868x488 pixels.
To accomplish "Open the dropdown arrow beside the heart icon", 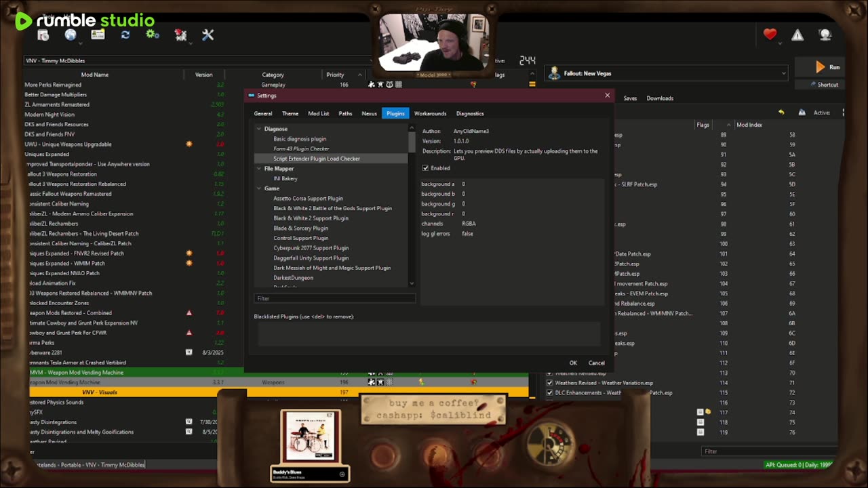I will [x=780, y=43].
